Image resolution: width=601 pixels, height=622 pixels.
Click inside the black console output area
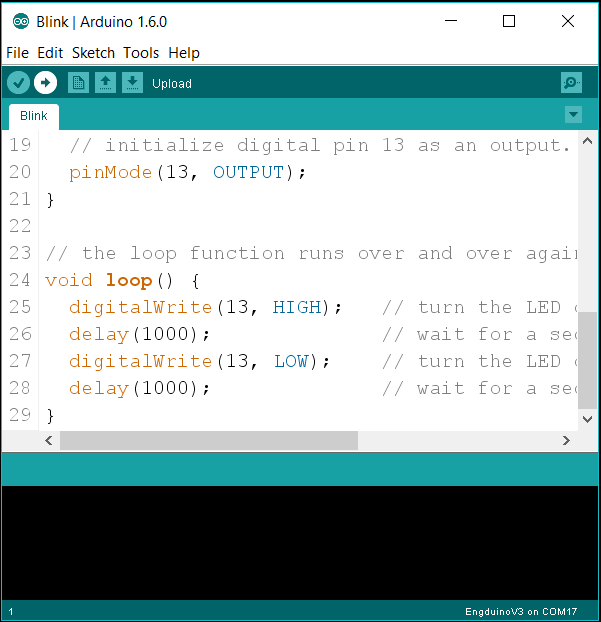(x=300, y=543)
